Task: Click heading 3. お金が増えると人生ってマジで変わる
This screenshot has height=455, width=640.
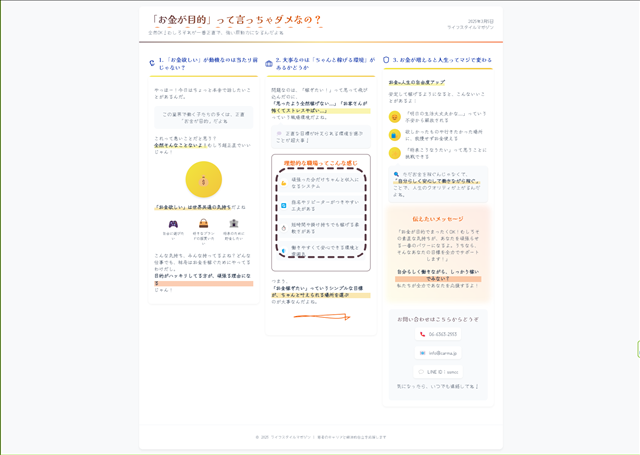Action: [442, 60]
